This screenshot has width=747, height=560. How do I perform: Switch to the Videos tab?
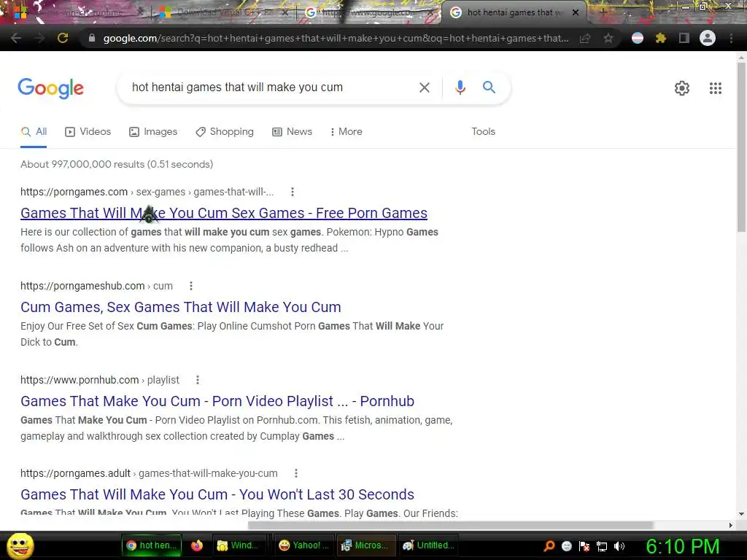(x=88, y=132)
